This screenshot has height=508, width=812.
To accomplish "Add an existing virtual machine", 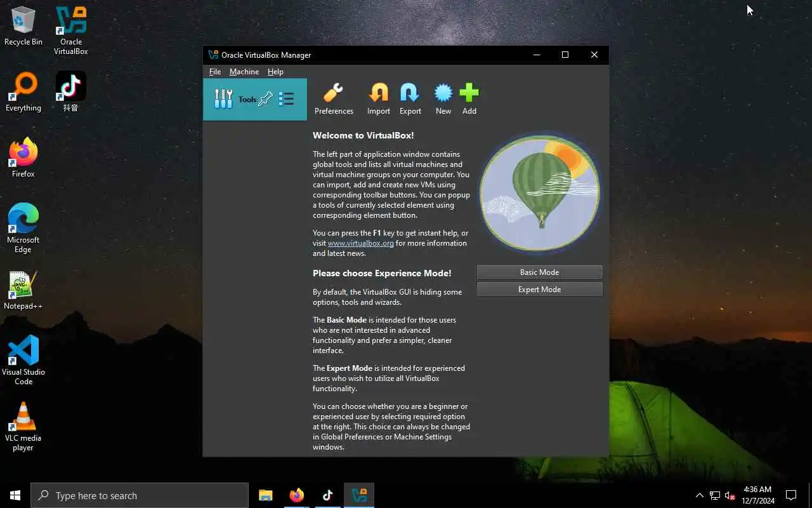I will click(469, 99).
